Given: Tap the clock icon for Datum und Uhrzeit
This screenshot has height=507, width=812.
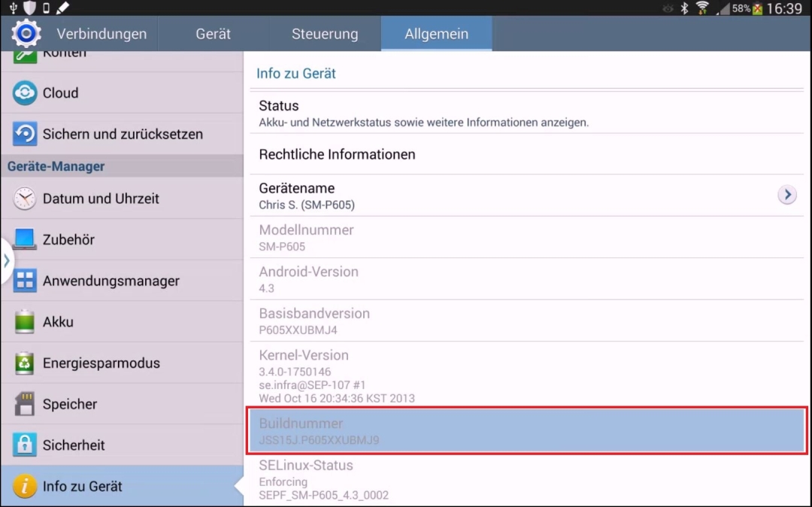Looking at the screenshot, I should pyautogui.click(x=24, y=199).
